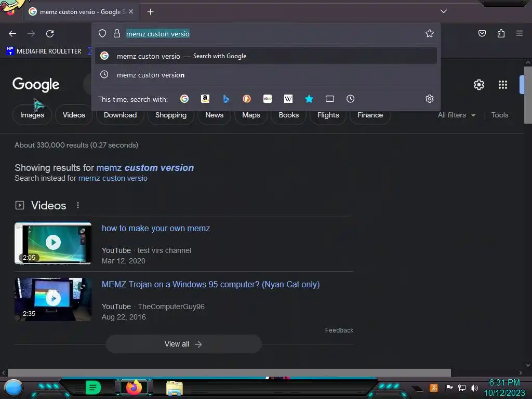Image resolution: width=532 pixels, height=399 pixels.
Task: Switch to Firefox in the taskbar
Action: [x=134, y=388]
